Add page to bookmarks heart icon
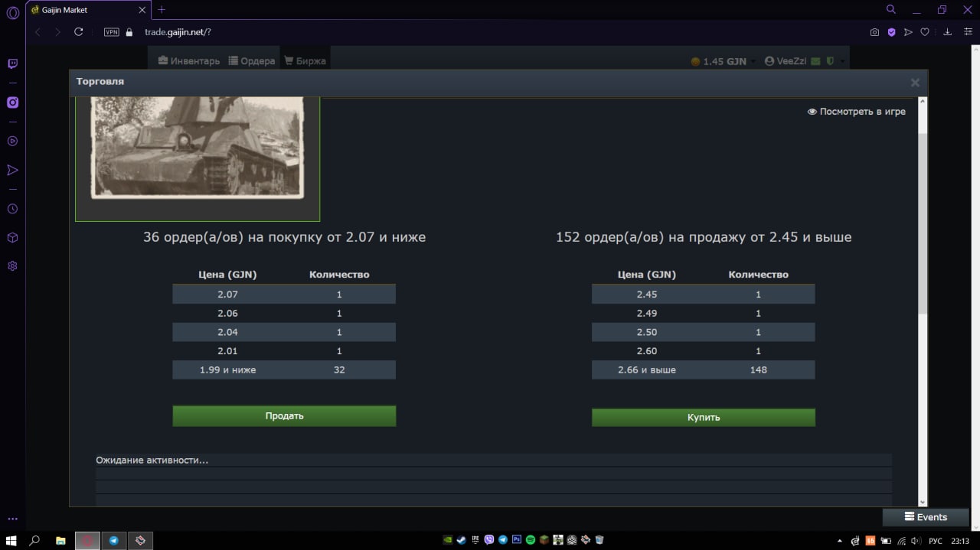The height and width of the screenshot is (550, 980). click(925, 32)
